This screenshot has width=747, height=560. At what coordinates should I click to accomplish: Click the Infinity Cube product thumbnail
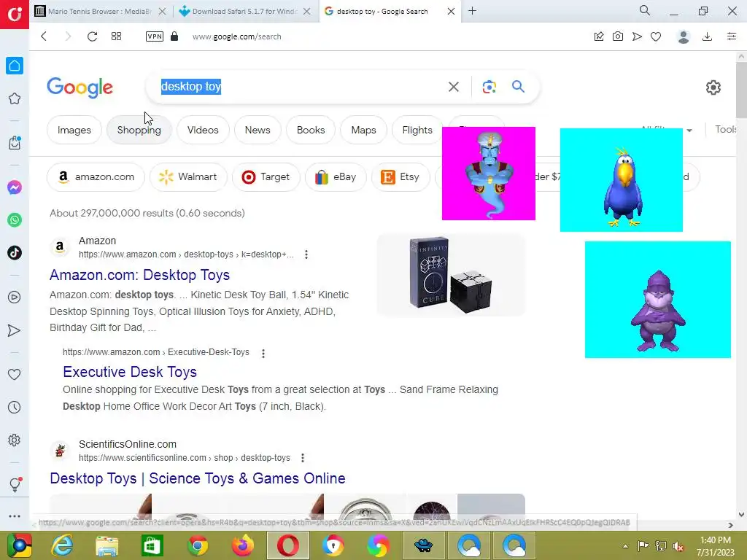pyautogui.click(x=451, y=275)
